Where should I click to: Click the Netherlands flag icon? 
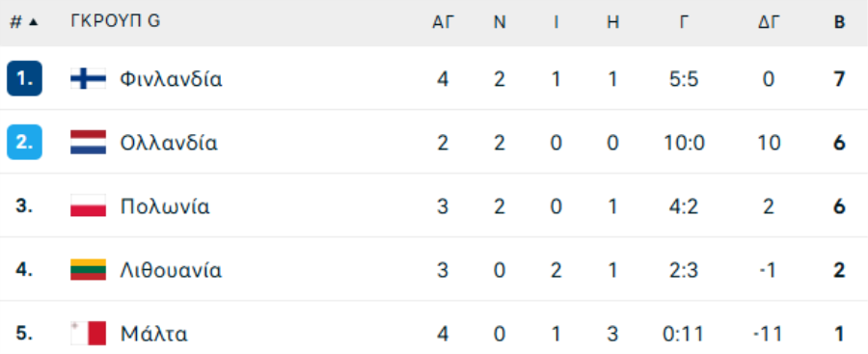tap(88, 143)
